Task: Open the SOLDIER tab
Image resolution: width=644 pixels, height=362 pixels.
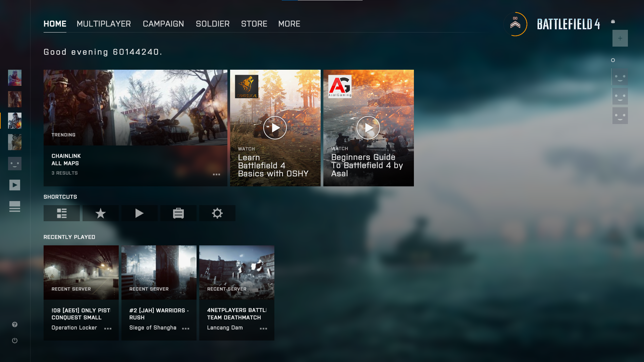Action: coord(213,24)
